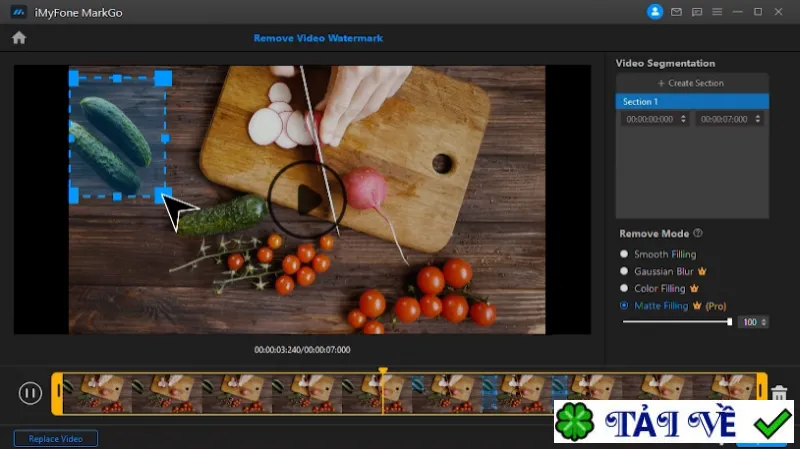Select the Gaussian Blur radio option
This screenshot has height=449, width=800.
coord(623,271)
